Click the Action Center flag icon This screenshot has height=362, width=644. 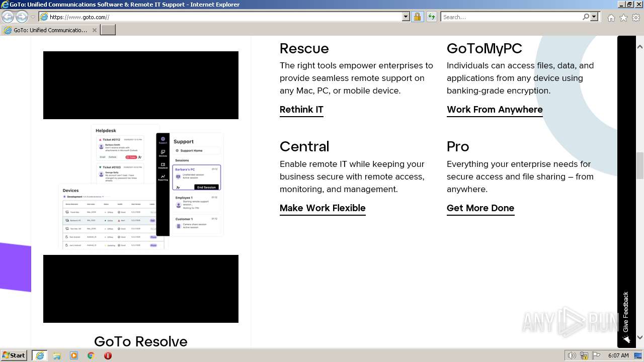pos(596,355)
